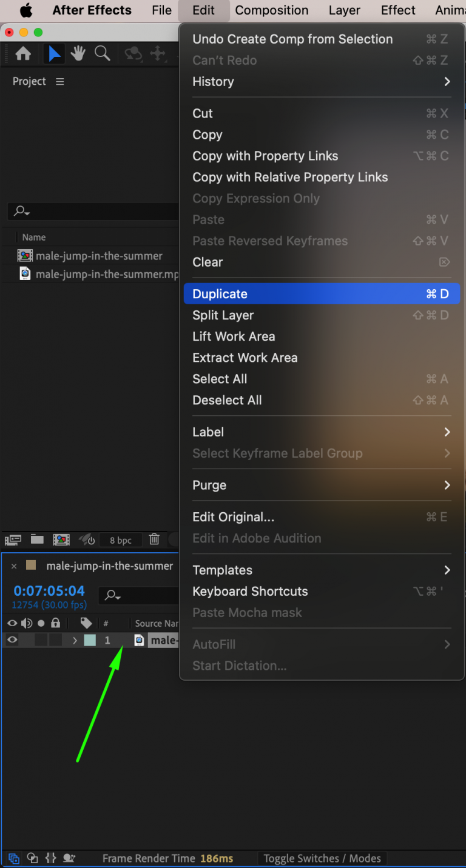The height and width of the screenshot is (868, 466).
Task: Click the layer label color swatch
Action: click(x=91, y=640)
